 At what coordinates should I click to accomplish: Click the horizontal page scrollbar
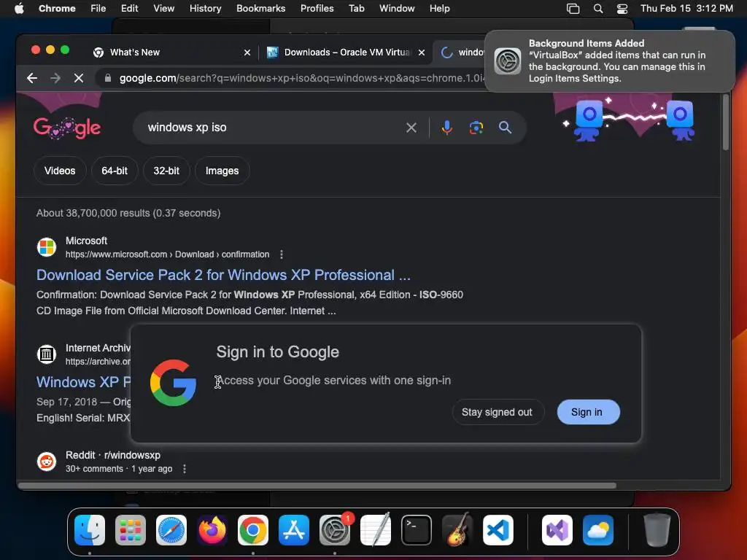click(317, 486)
